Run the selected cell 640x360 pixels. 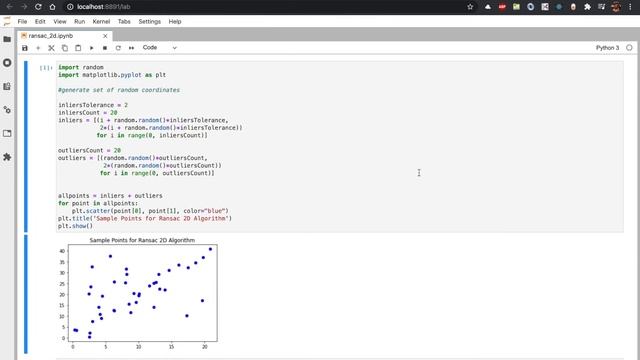91,48
